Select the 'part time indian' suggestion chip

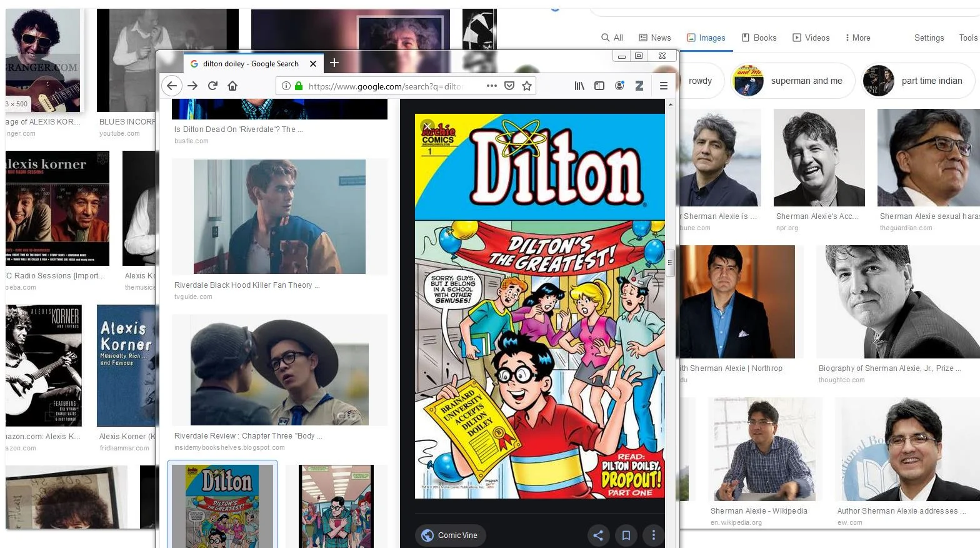[x=918, y=81]
